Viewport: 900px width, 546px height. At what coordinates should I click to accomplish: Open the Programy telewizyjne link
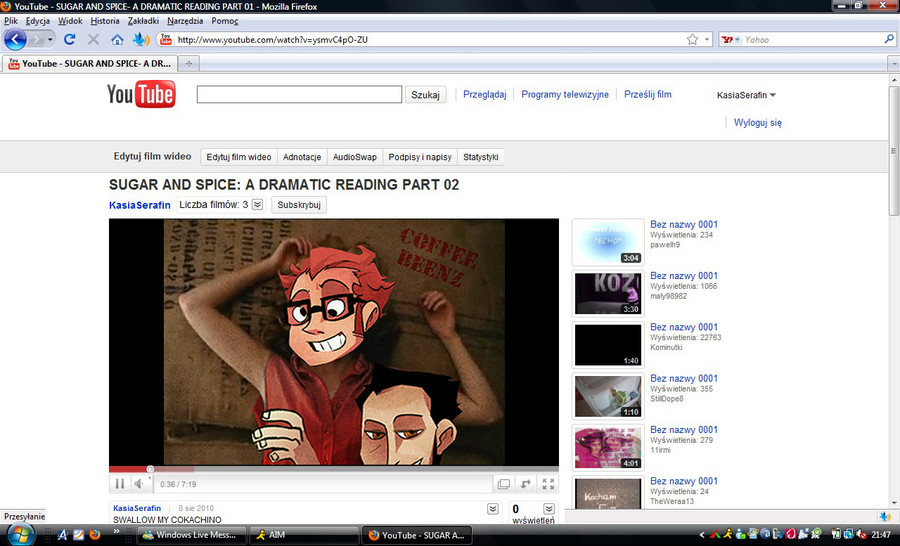(x=565, y=95)
